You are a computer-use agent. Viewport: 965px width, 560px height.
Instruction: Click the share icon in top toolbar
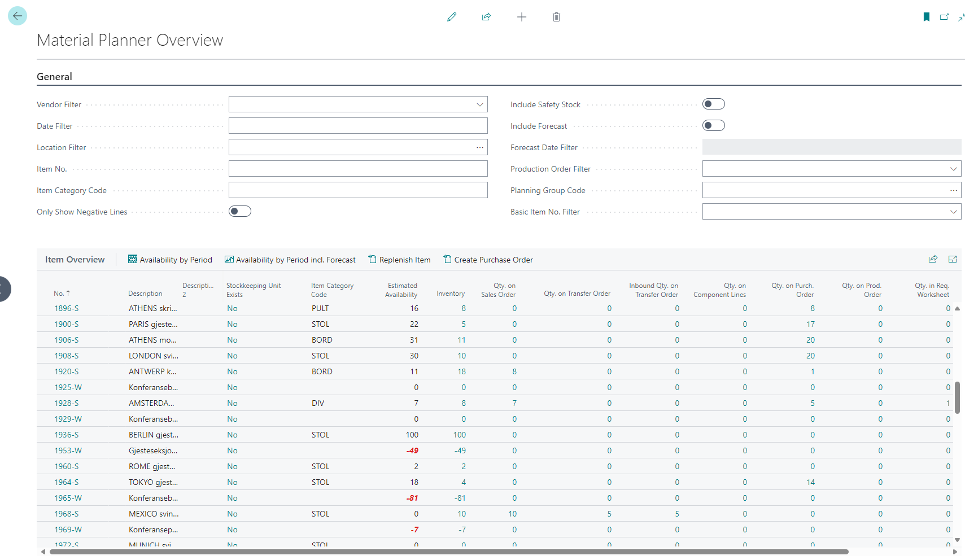[486, 17]
